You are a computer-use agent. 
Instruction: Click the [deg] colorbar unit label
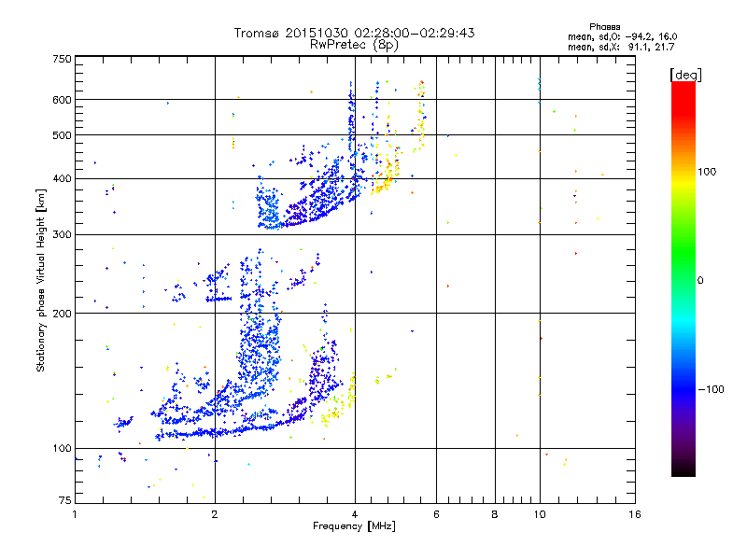(x=685, y=75)
